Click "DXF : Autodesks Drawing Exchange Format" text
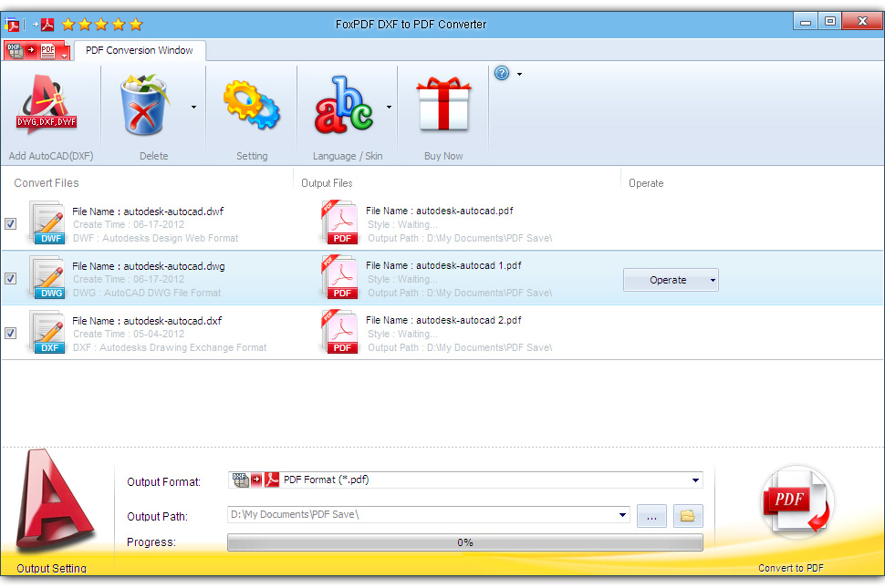This screenshot has width=885, height=588. pos(170,348)
